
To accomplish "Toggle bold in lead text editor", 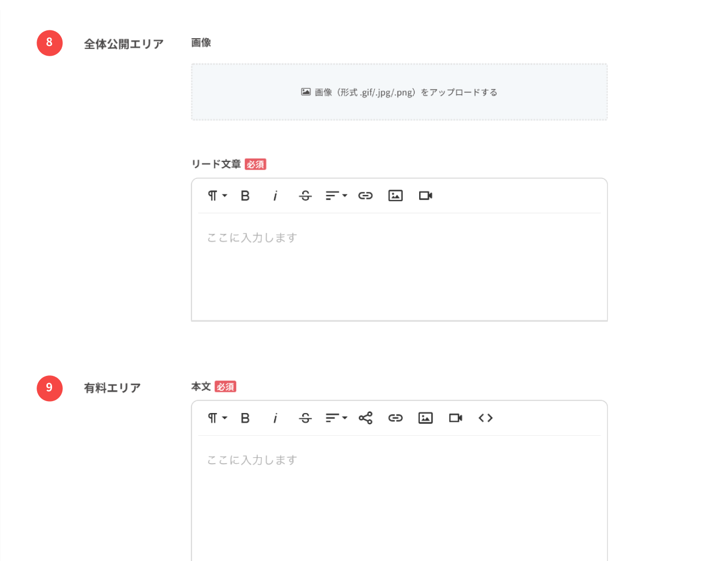I will (x=245, y=196).
